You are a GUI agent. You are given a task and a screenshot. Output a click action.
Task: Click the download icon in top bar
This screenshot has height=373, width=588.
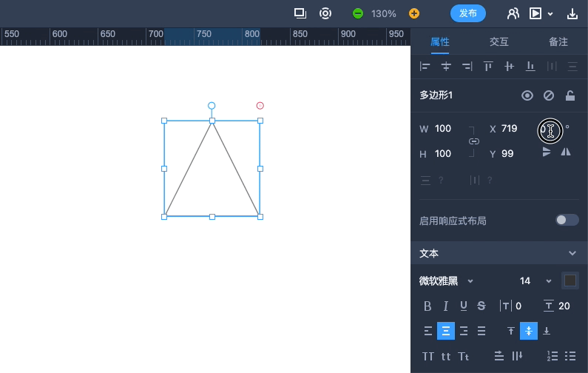[572, 13]
